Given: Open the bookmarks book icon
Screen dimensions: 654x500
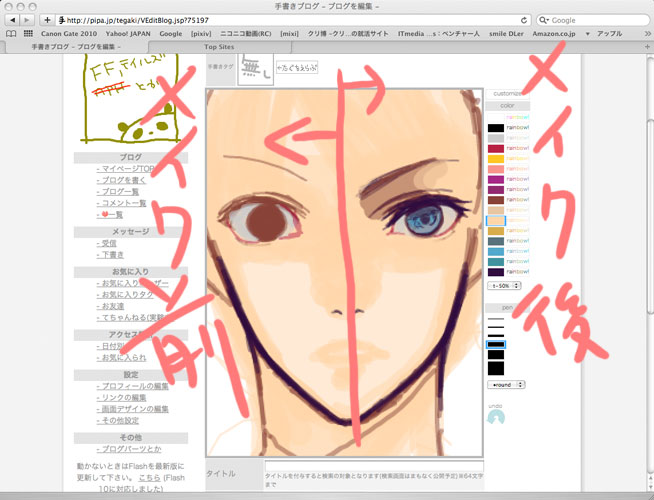Looking at the screenshot, I should coord(11,33).
